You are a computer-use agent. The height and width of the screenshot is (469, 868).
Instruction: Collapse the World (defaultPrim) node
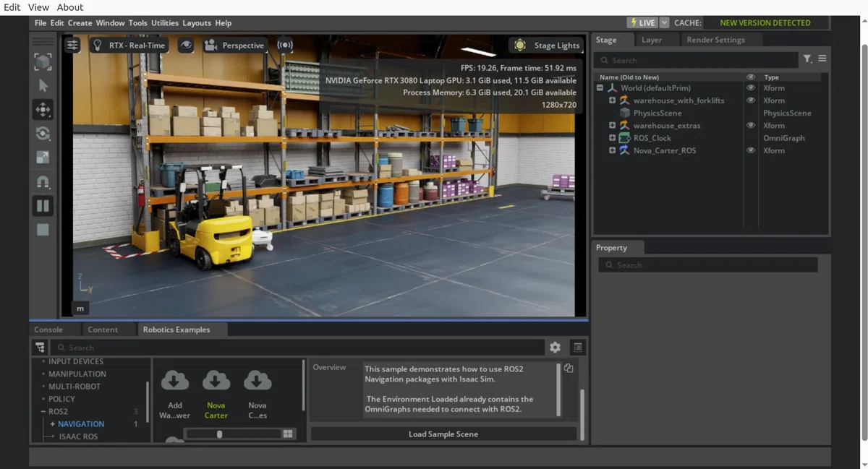click(600, 88)
